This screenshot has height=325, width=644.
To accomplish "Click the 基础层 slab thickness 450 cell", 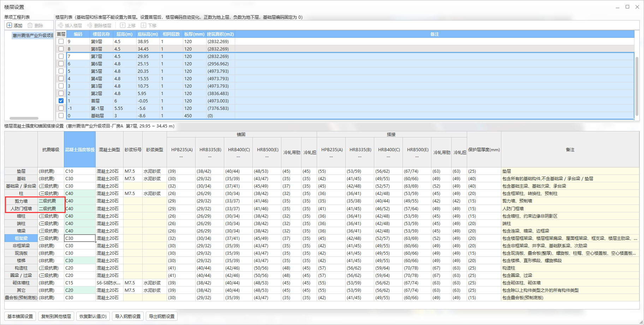I will point(195,116).
